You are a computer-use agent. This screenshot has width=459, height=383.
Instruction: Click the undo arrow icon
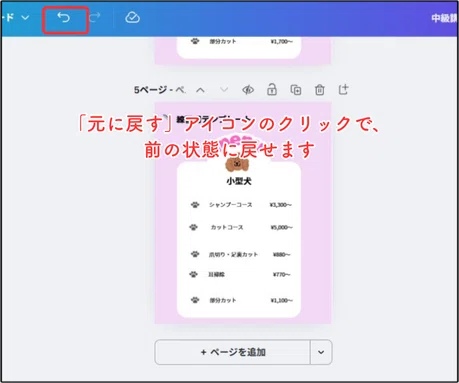coord(63,17)
